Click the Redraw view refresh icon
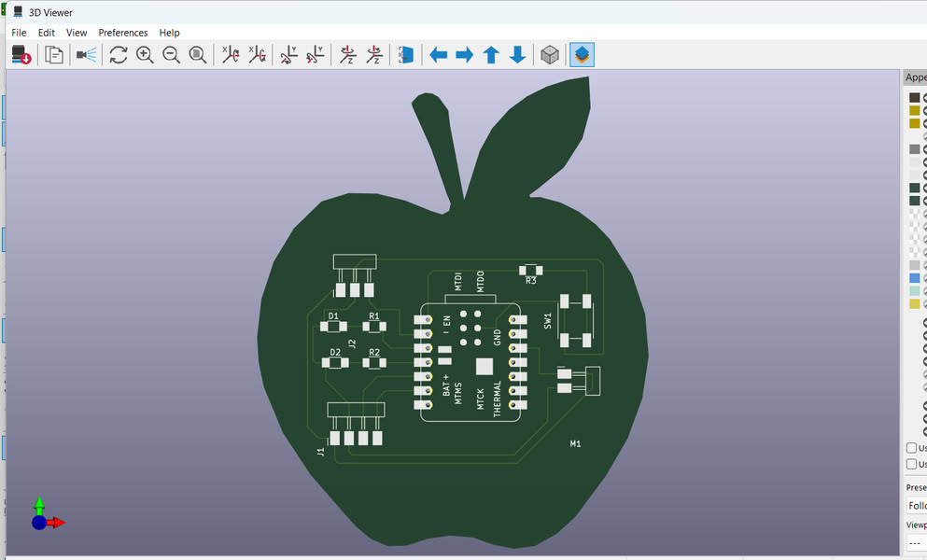Image resolution: width=927 pixels, height=560 pixels. pyautogui.click(x=119, y=55)
